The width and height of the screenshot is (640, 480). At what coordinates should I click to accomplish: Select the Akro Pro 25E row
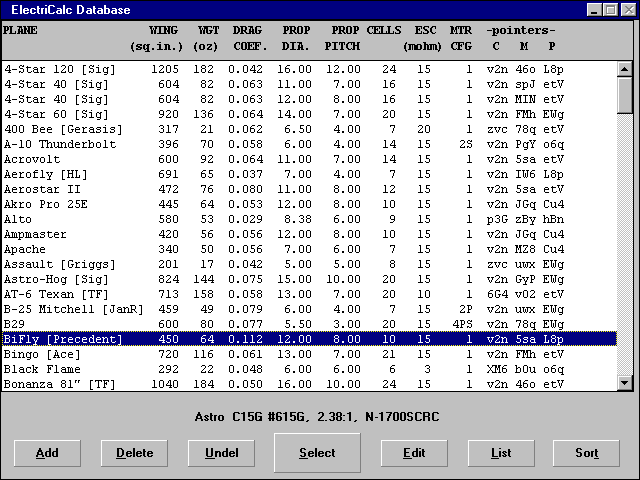309,204
